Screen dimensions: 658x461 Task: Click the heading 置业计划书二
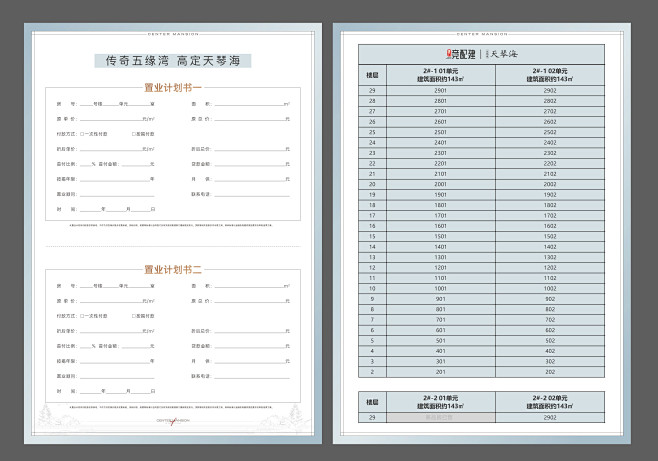point(173,269)
